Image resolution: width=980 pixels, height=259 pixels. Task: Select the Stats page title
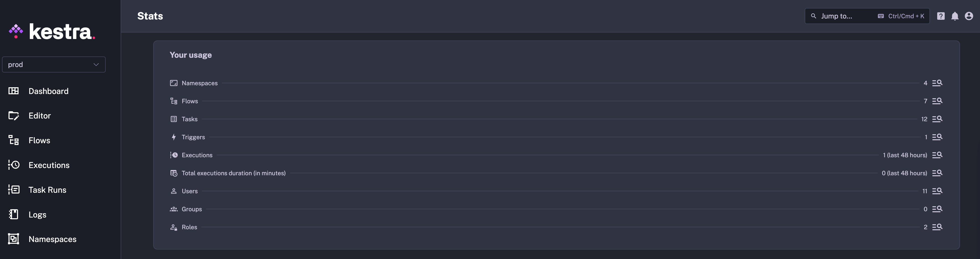point(150,16)
